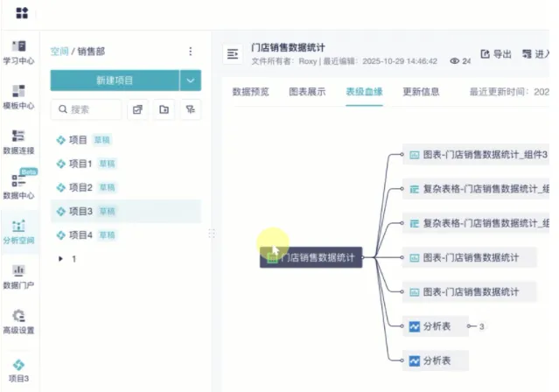The height and width of the screenshot is (392, 559).
Task: Click the 空间 breadcrumb link
Action: pos(59,52)
